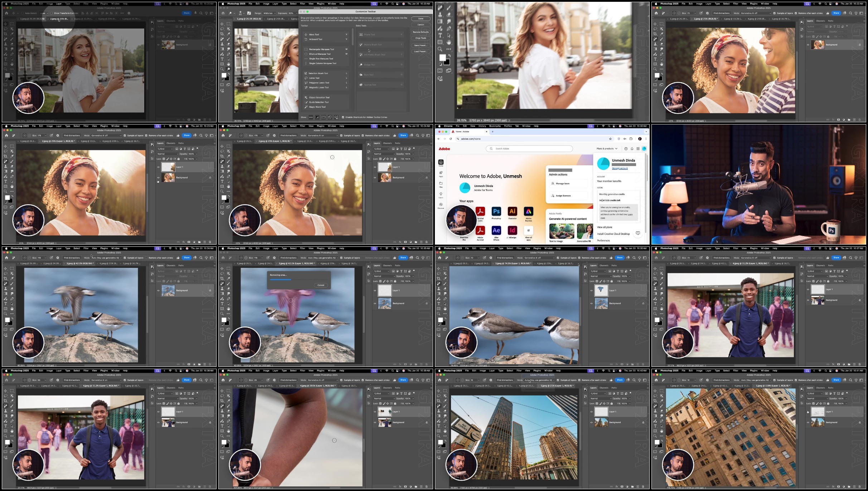This screenshot has height=491, width=868.
Task: Open Files in the Adobe page left sidebar
Action: point(441,185)
